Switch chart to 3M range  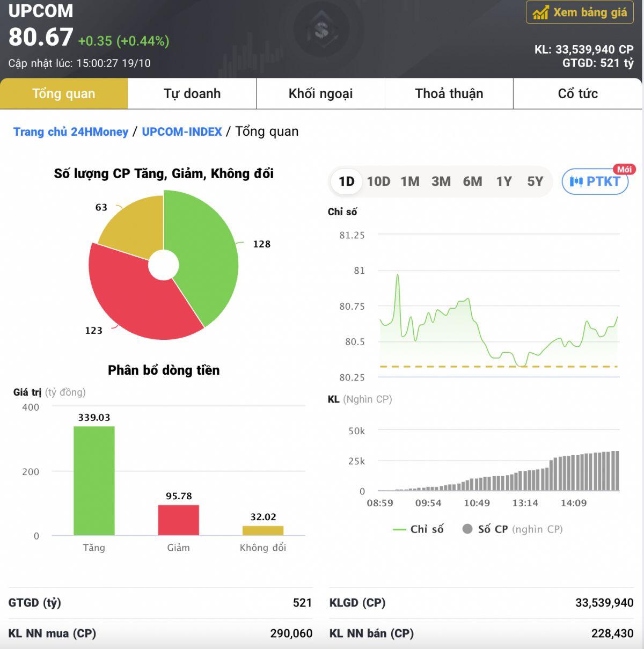441,181
